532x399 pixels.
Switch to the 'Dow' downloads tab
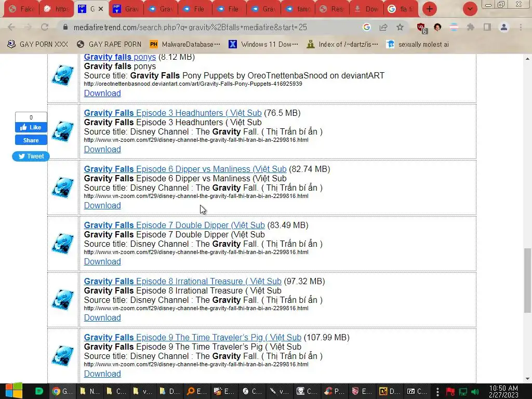pyautogui.click(x=367, y=9)
